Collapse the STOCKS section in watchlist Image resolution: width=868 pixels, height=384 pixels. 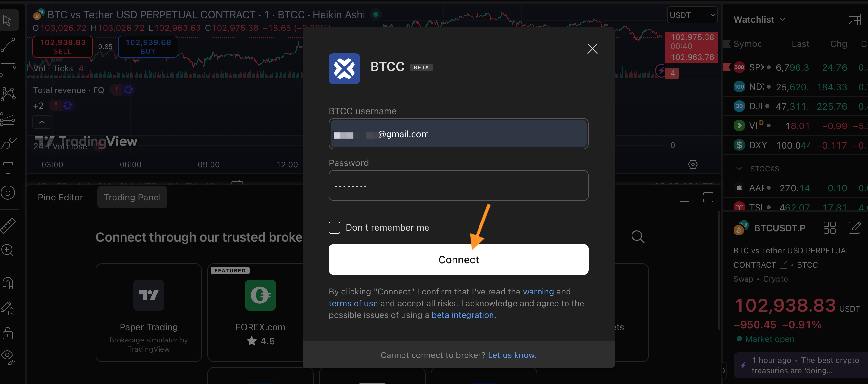click(739, 169)
